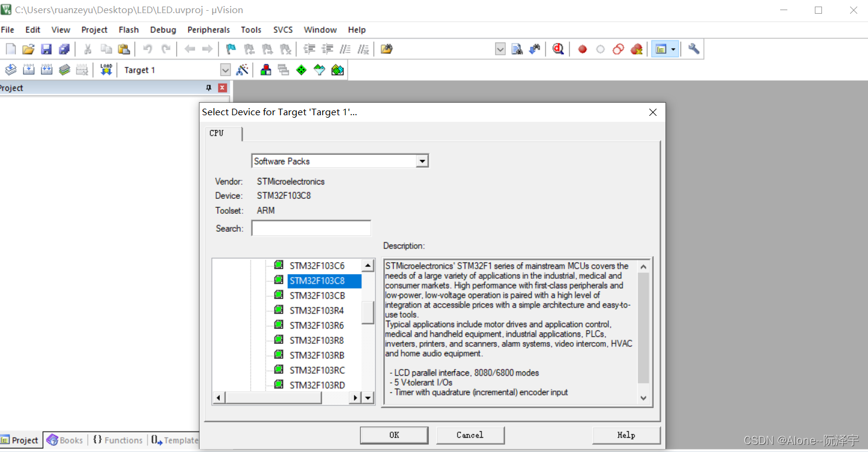Screen dimensions: 868x452
Task: Save the current file
Action: pyautogui.click(x=46, y=49)
